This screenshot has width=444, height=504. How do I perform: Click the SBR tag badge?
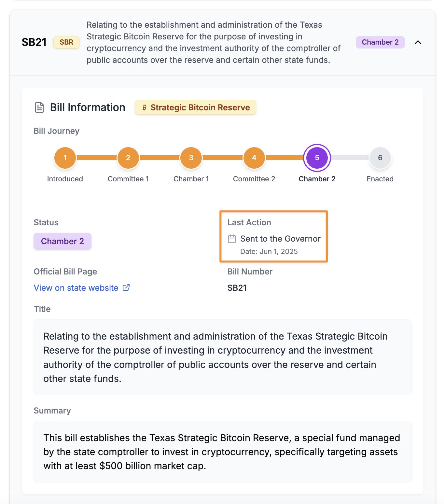(66, 42)
